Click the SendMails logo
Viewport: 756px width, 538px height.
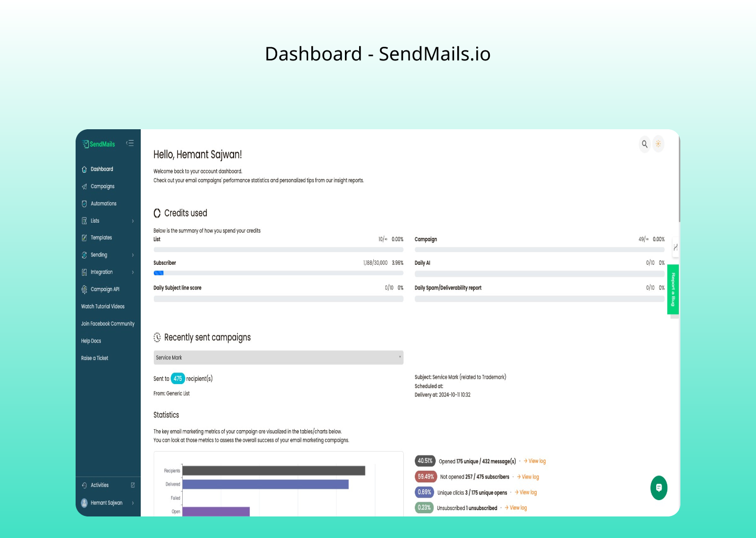pos(99,144)
